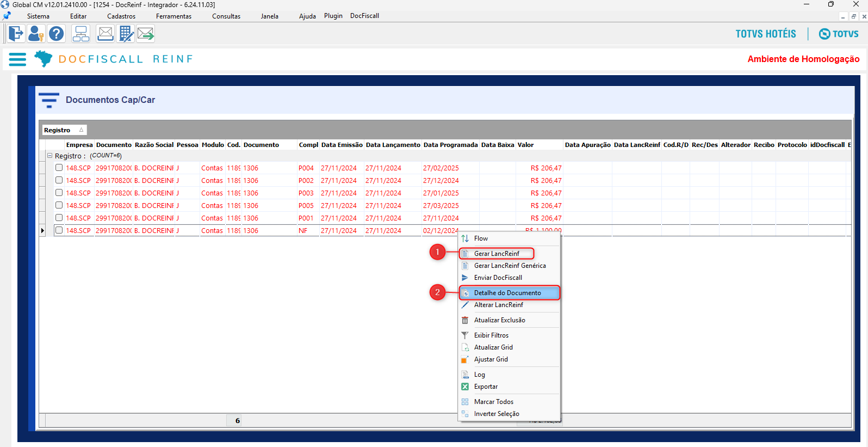Screen dimensions: 868x447
Task: Click the orange icon beside Ajustar Grid
Action: (x=465, y=359)
